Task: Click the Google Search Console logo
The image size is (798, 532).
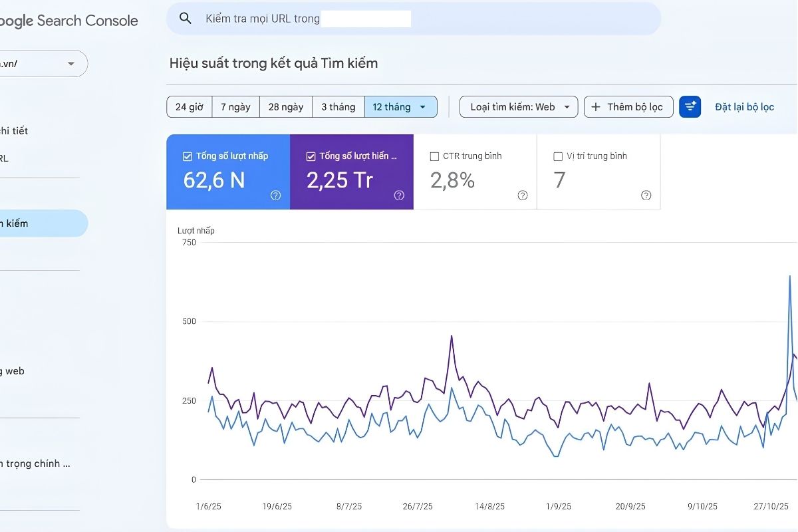Action: (69, 21)
